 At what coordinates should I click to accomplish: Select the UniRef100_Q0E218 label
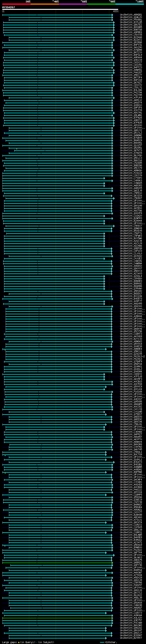pos(131,60)
